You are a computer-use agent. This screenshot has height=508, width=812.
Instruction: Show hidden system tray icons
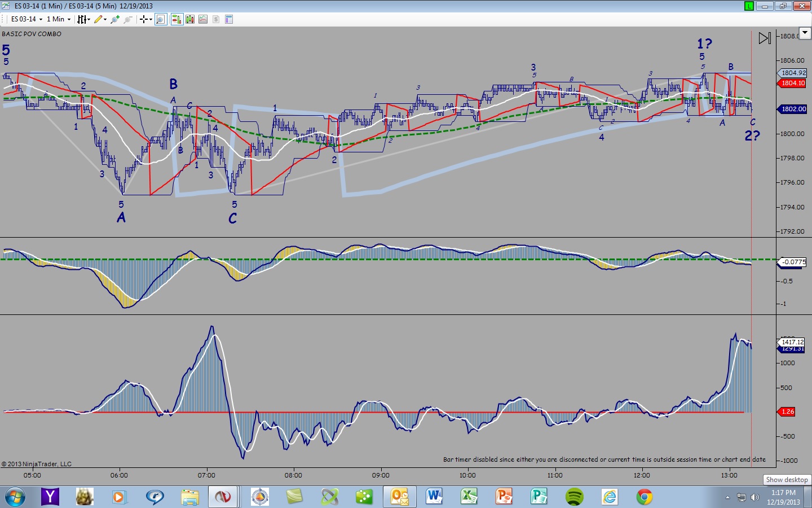(727, 497)
